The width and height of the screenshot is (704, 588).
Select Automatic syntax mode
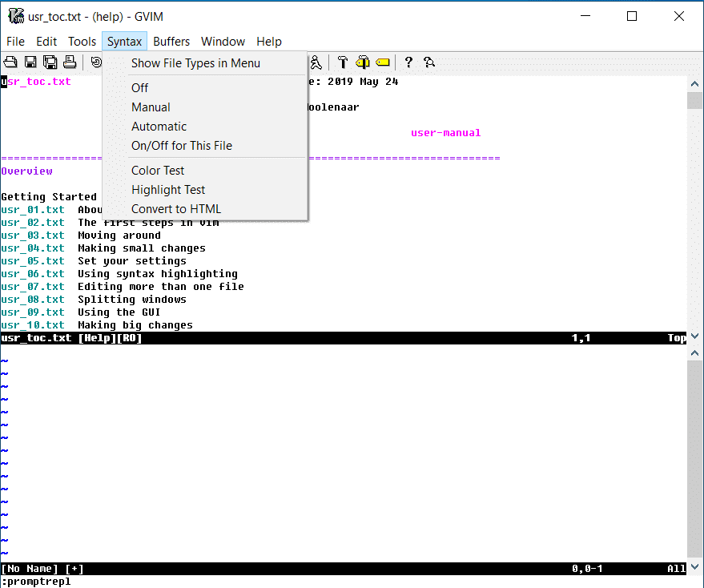point(205,127)
